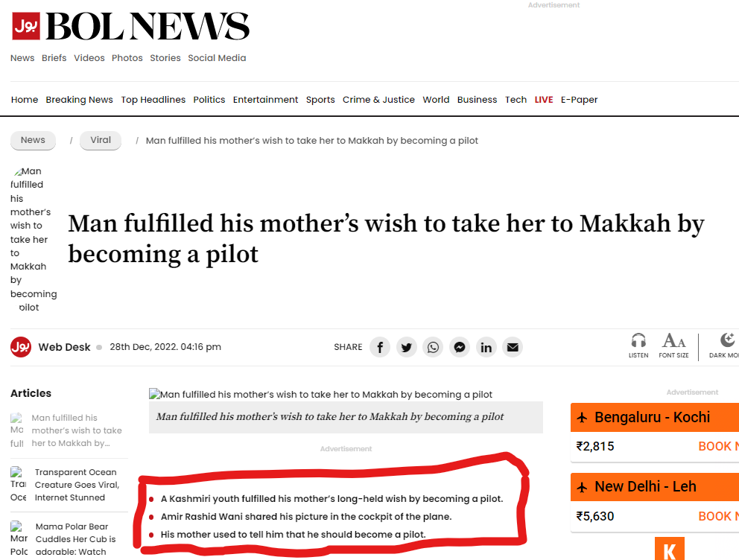Share article on Twitter
Image resolution: width=739 pixels, height=560 pixels.
(406, 347)
